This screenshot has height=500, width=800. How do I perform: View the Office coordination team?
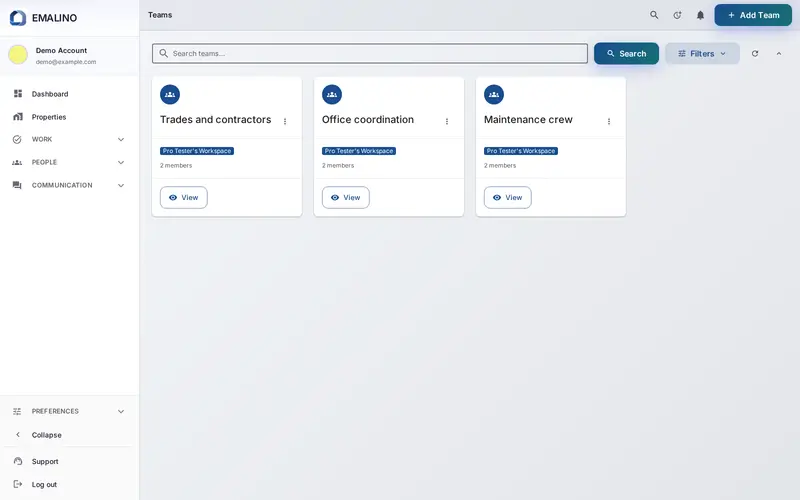pyautogui.click(x=345, y=197)
